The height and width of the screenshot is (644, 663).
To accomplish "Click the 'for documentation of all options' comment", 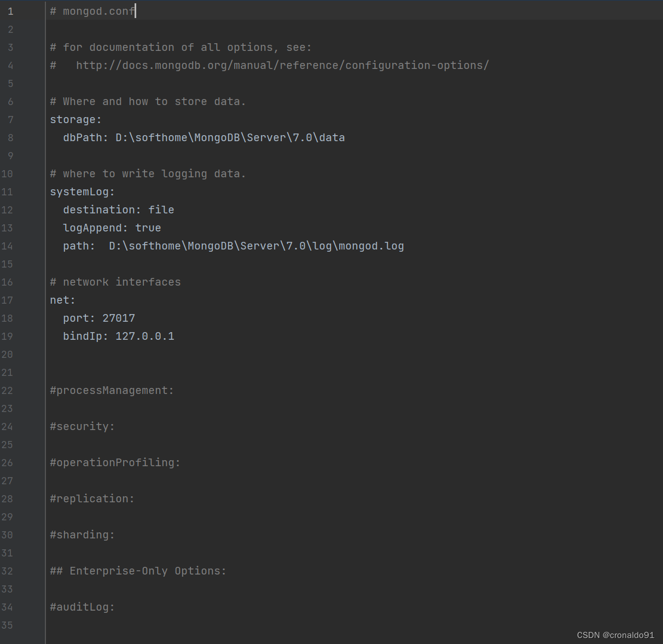I will point(181,48).
